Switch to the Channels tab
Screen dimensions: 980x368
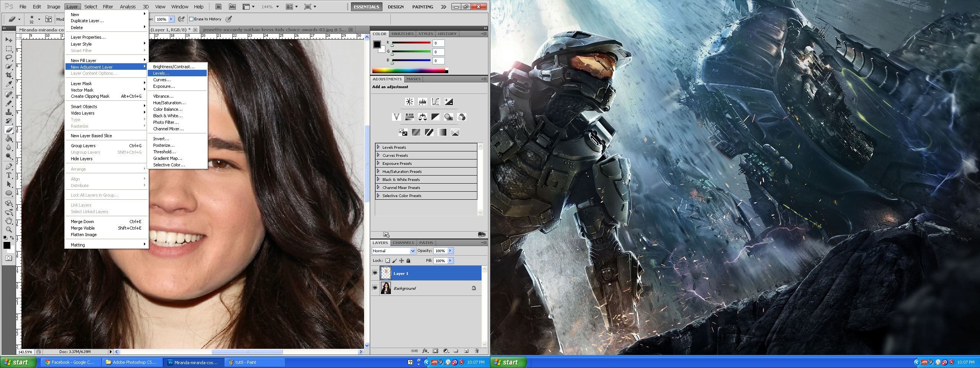403,243
